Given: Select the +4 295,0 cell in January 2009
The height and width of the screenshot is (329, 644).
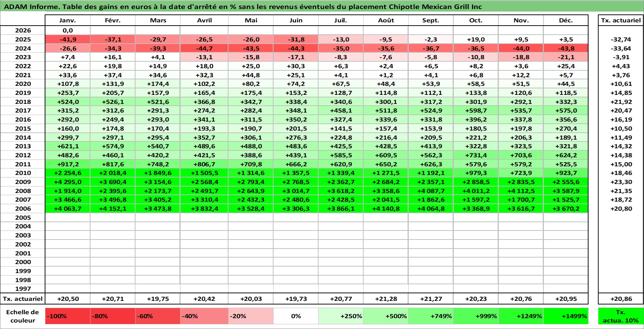Looking at the screenshot, I should click(68, 182).
